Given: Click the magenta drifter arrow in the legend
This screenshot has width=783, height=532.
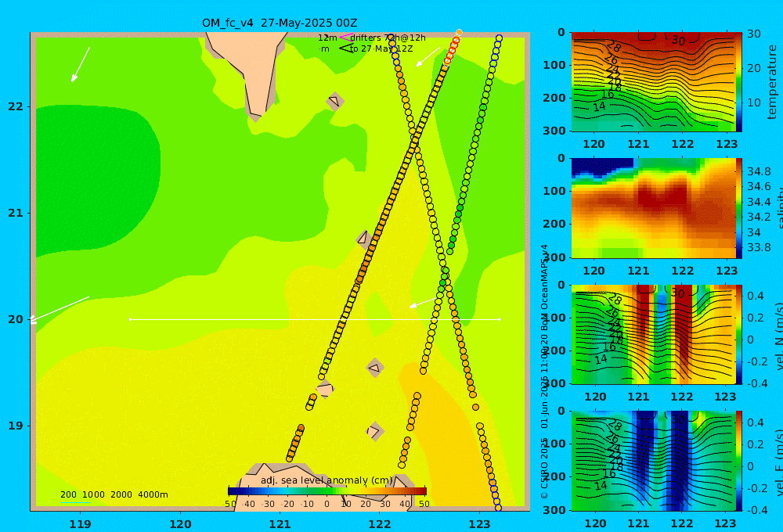Looking at the screenshot, I should click(x=345, y=37).
